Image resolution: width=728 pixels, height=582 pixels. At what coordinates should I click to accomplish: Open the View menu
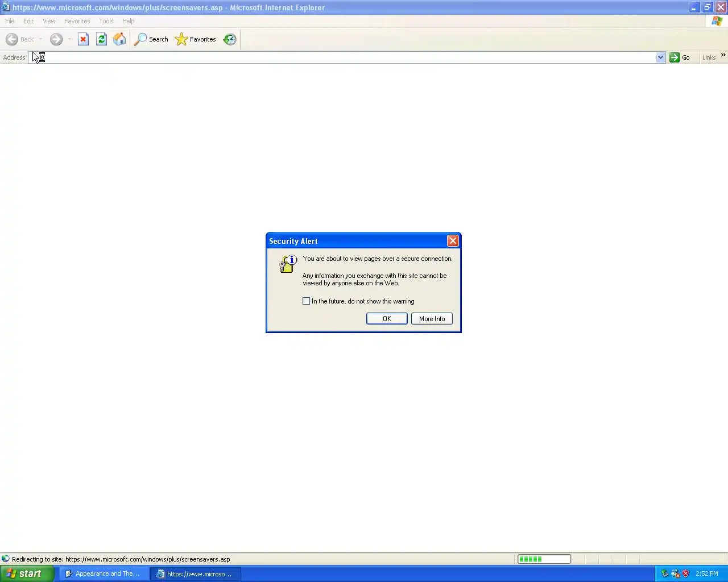click(x=49, y=21)
